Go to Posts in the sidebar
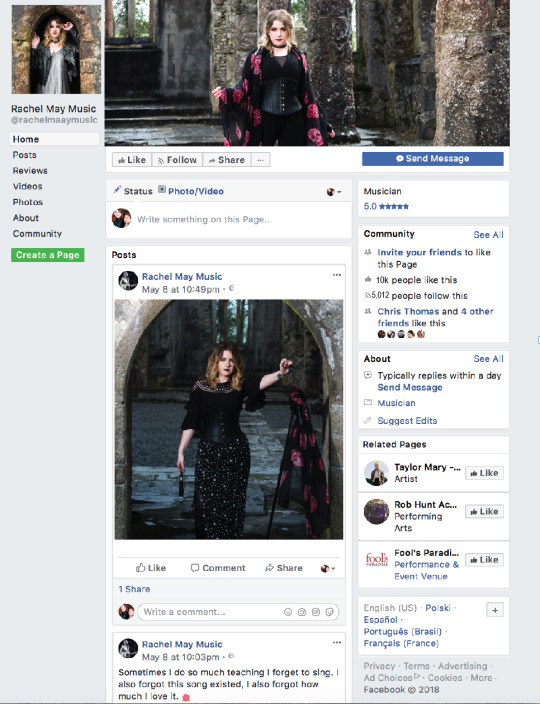Viewport: 540px width, 705px height. (x=24, y=155)
